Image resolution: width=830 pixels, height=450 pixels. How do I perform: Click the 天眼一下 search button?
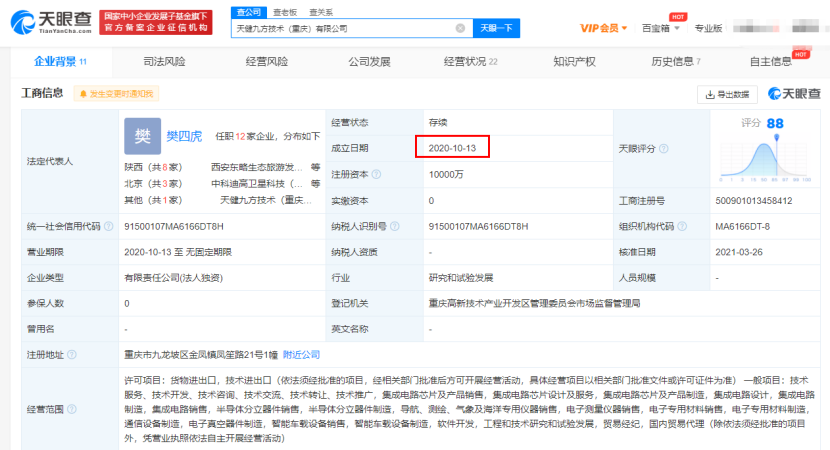[496, 28]
